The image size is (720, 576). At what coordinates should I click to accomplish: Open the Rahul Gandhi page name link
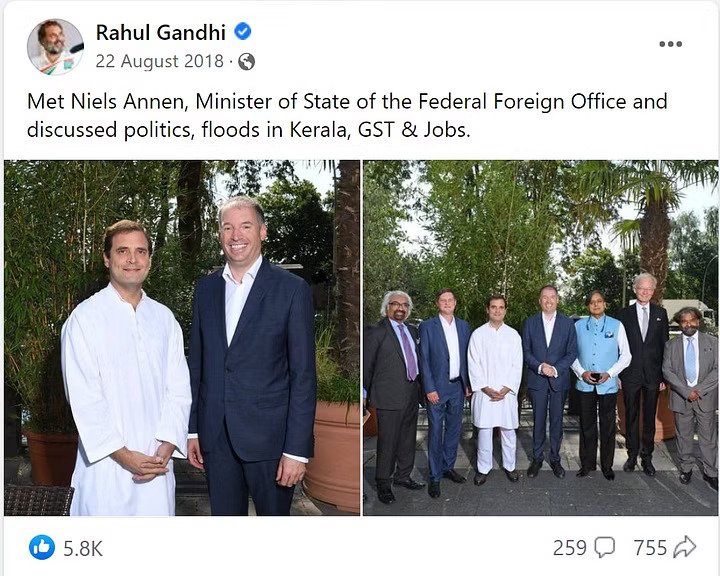161,32
